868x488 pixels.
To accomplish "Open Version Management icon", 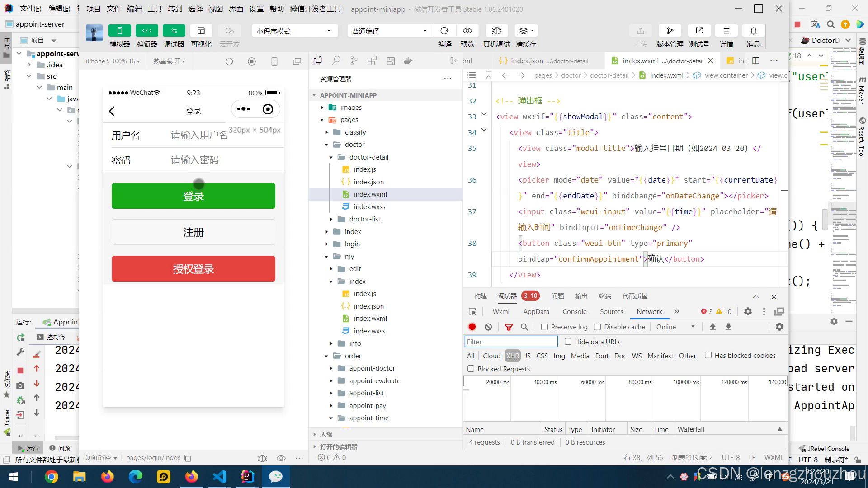I will click(x=670, y=31).
